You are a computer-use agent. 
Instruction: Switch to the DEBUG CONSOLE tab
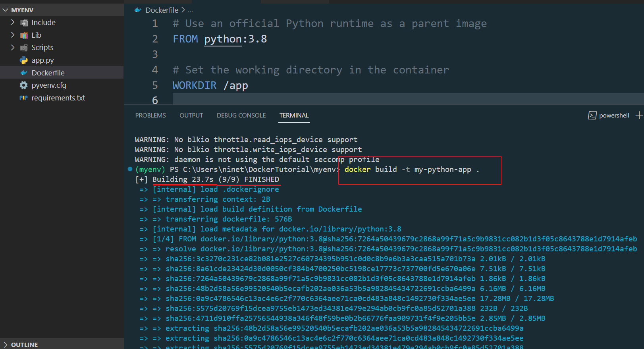coord(241,115)
